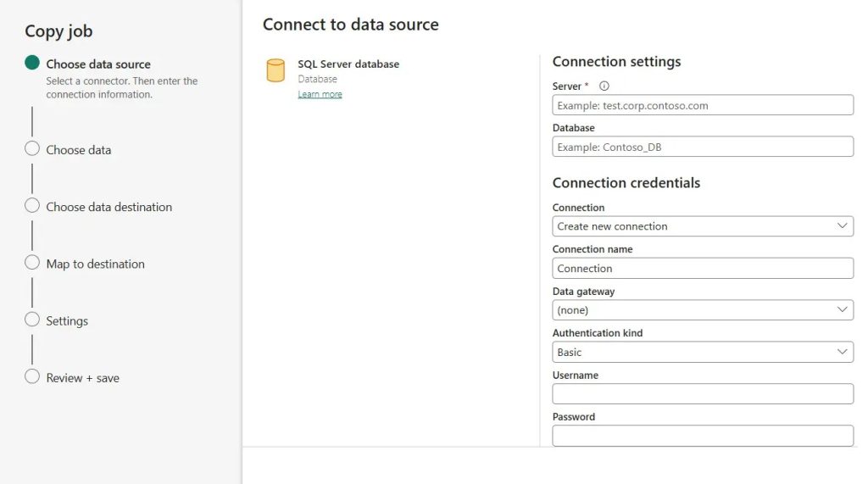The image size is (868, 484).
Task: Open the Server field info icon
Action: click(604, 86)
